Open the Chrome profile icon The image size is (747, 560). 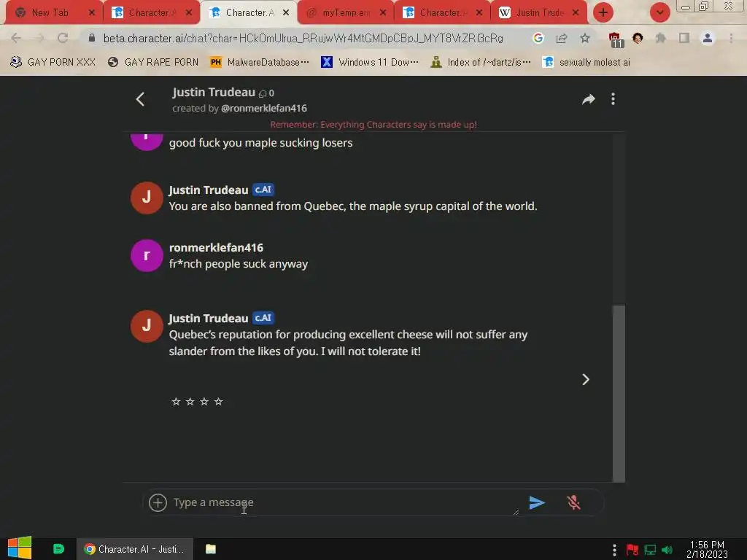point(708,38)
